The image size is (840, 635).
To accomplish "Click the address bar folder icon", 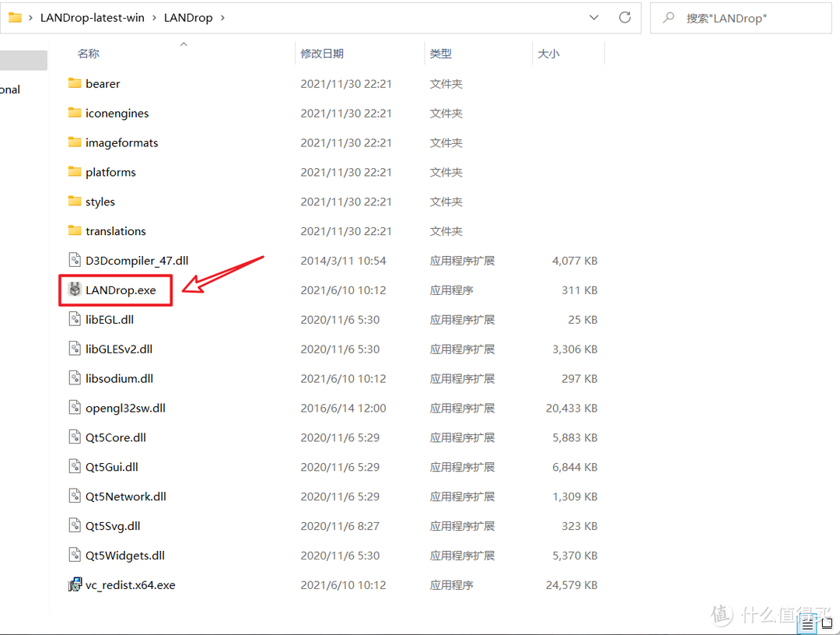I will 15,18.
